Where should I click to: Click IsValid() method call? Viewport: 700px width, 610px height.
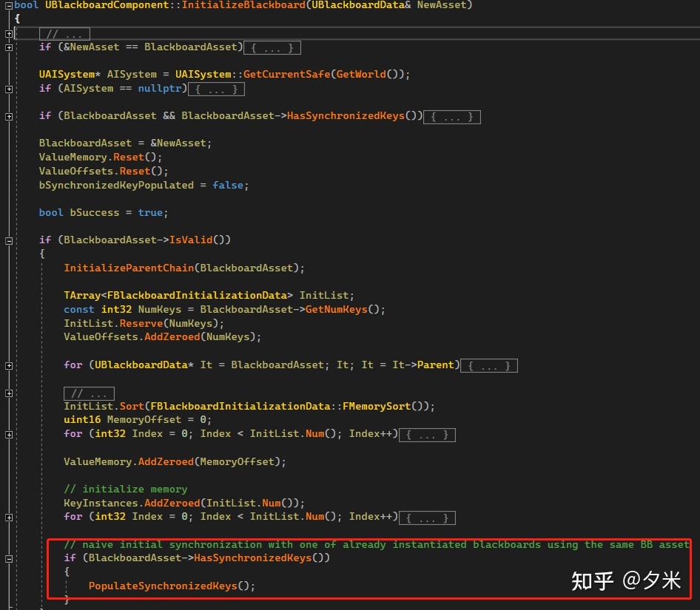[200, 240]
